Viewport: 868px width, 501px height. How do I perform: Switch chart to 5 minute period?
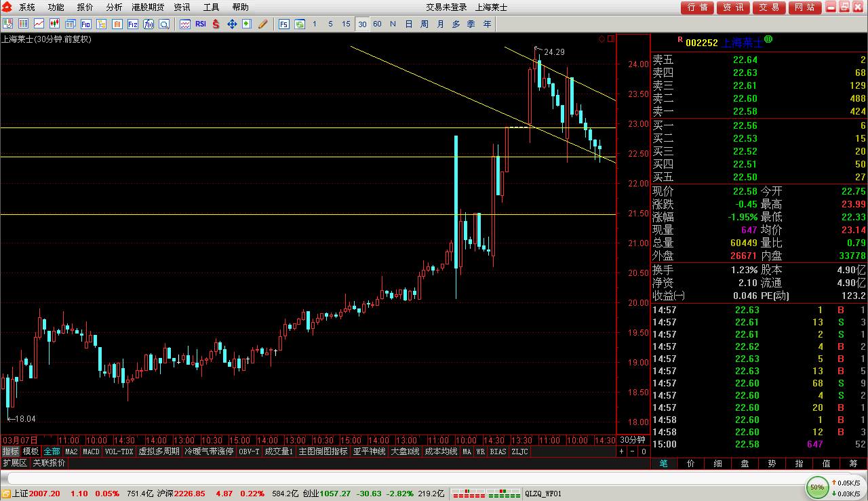[330, 24]
